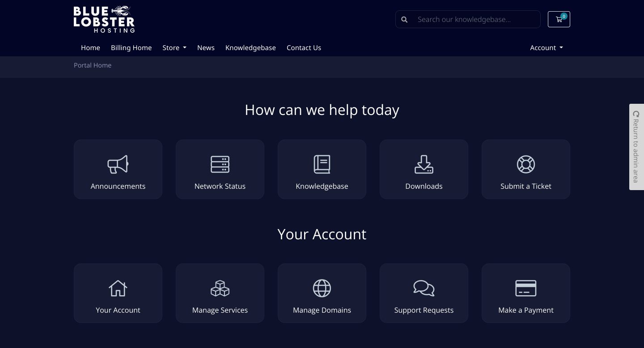Click the magnifier search icon

coord(404,19)
